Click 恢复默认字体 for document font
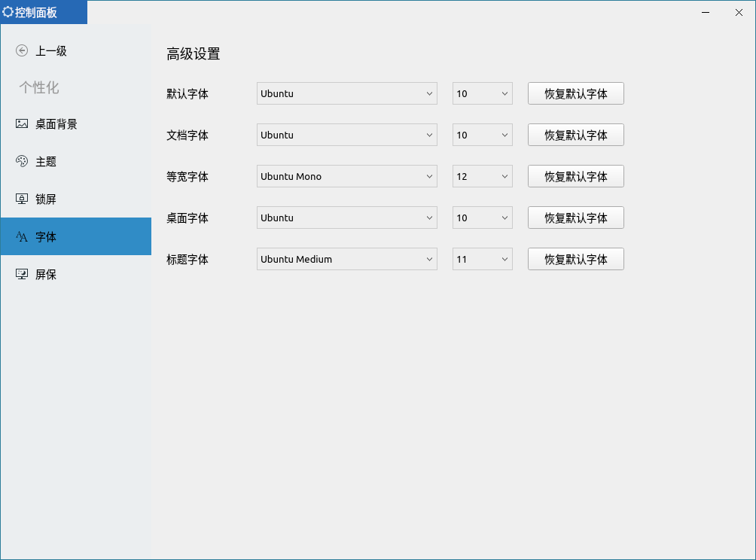 point(575,135)
